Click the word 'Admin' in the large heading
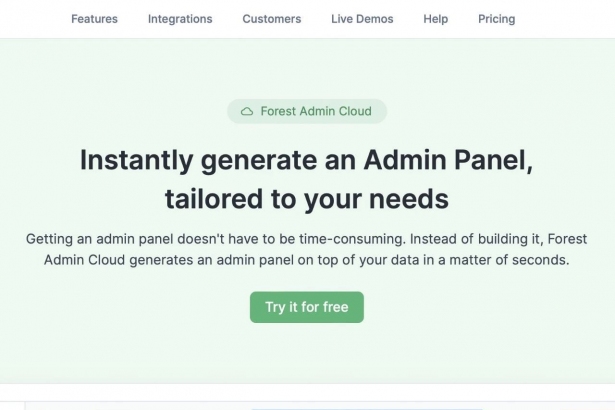615x410 pixels. pos(405,160)
